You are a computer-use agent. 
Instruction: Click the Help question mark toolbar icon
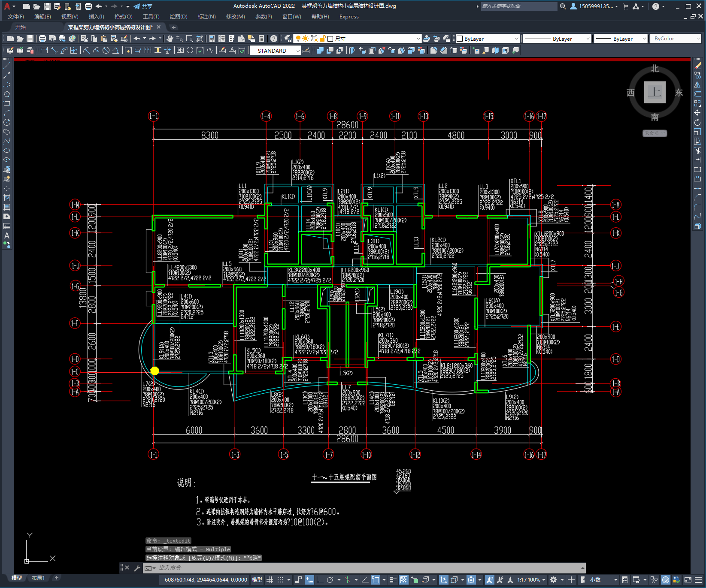click(274, 39)
